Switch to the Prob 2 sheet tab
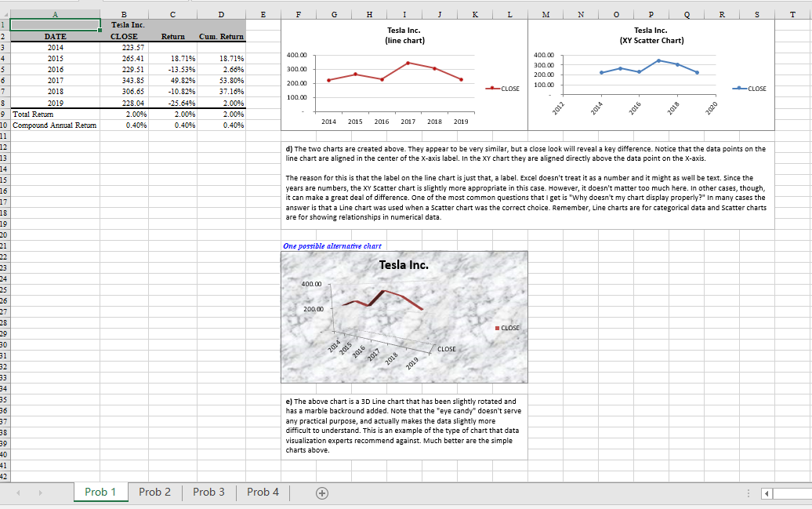Image resolution: width=812 pixels, height=509 pixels. 155,492
